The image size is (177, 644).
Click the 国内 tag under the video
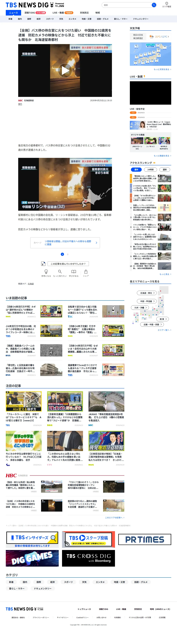20,104
